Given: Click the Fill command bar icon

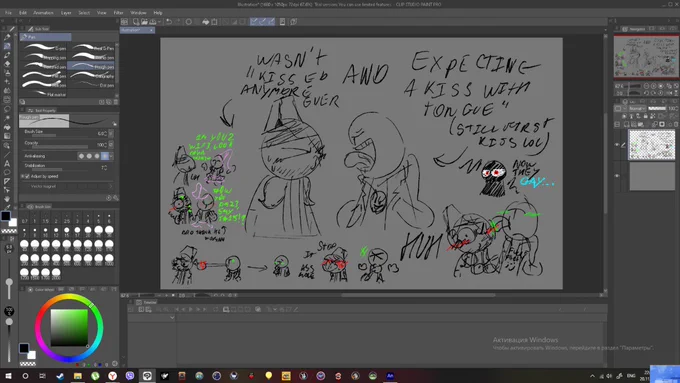Looking at the screenshot, I should [x=206, y=22].
